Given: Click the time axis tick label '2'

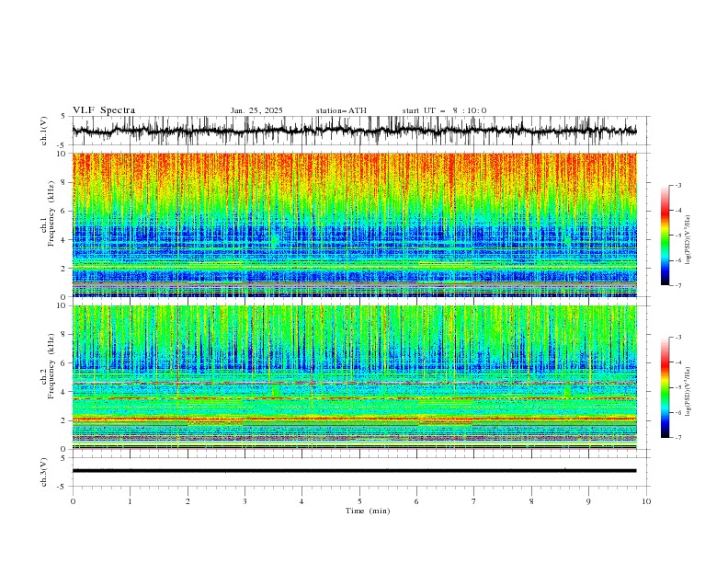Looking at the screenshot, I should pyautogui.click(x=188, y=501).
